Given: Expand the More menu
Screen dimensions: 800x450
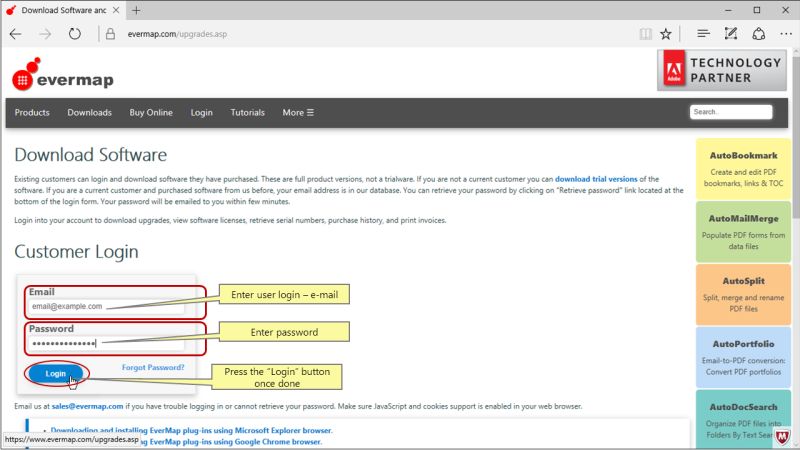Looking at the screenshot, I should (298, 112).
